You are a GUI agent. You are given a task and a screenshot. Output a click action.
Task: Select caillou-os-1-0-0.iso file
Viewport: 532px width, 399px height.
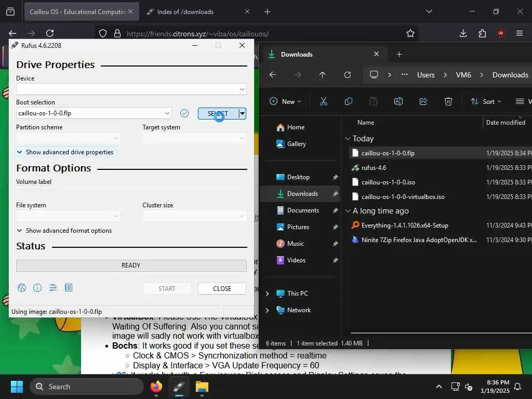click(388, 182)
